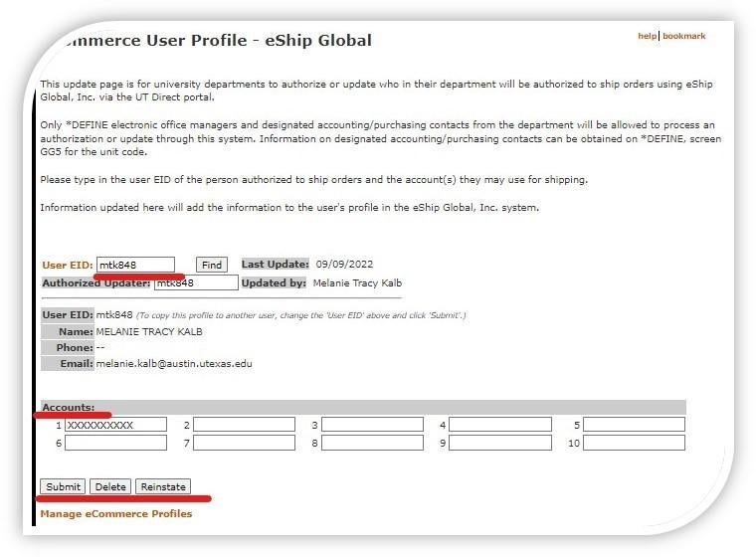756x557 pixels.
Task: Click into Account 9 field
Action: pos(500,444)
